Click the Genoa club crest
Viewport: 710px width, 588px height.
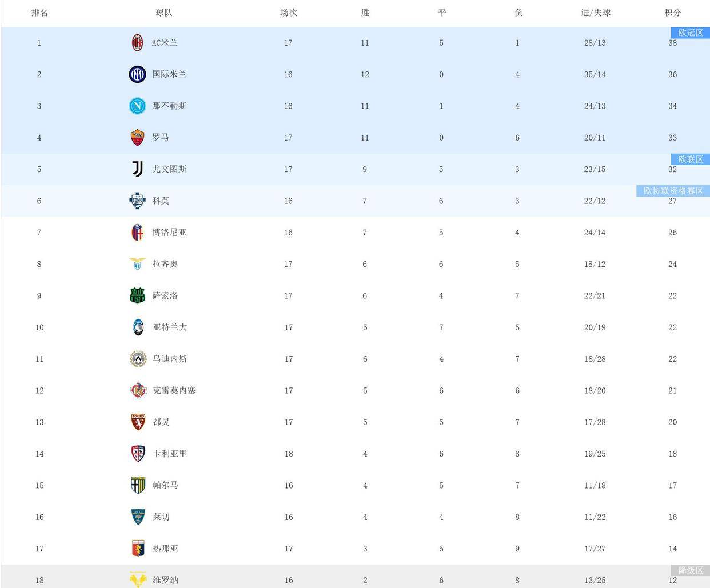pyautogui.click(x=138, y=549)
